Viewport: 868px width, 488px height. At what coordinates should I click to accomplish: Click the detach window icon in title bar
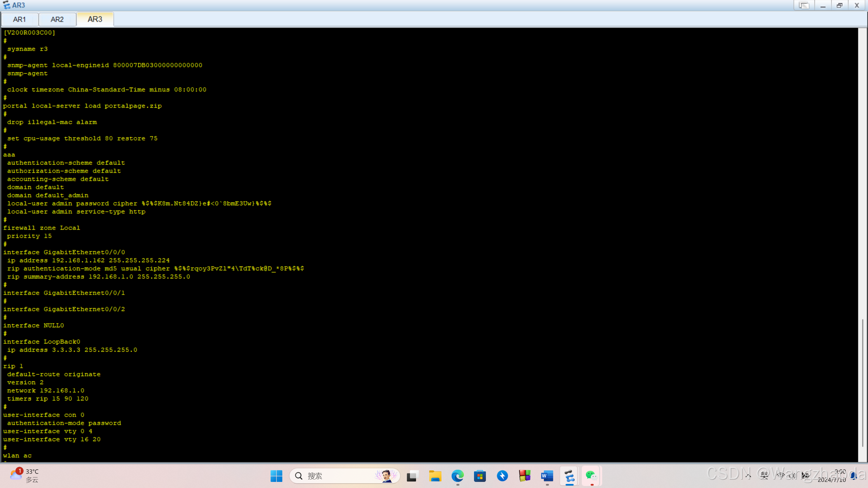click(x=804, y=5)
